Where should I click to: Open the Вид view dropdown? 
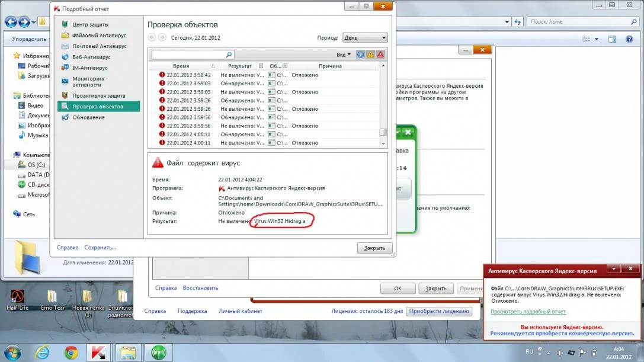[x=344, y=55]
